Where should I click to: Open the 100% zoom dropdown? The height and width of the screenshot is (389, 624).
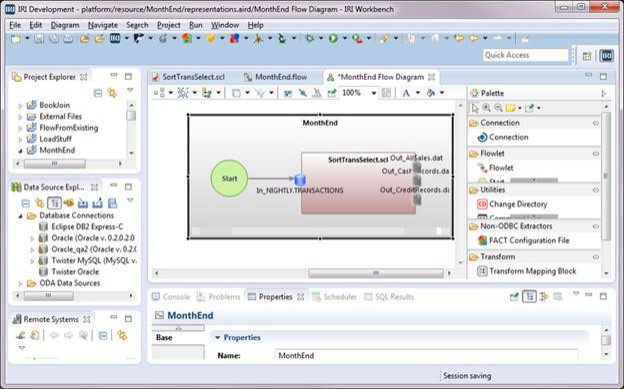click(x=374, y=93)
